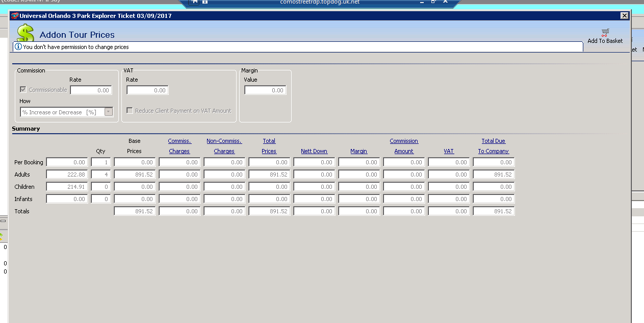Click the Adults Total Due To Company field

click(x=494, y=175)
